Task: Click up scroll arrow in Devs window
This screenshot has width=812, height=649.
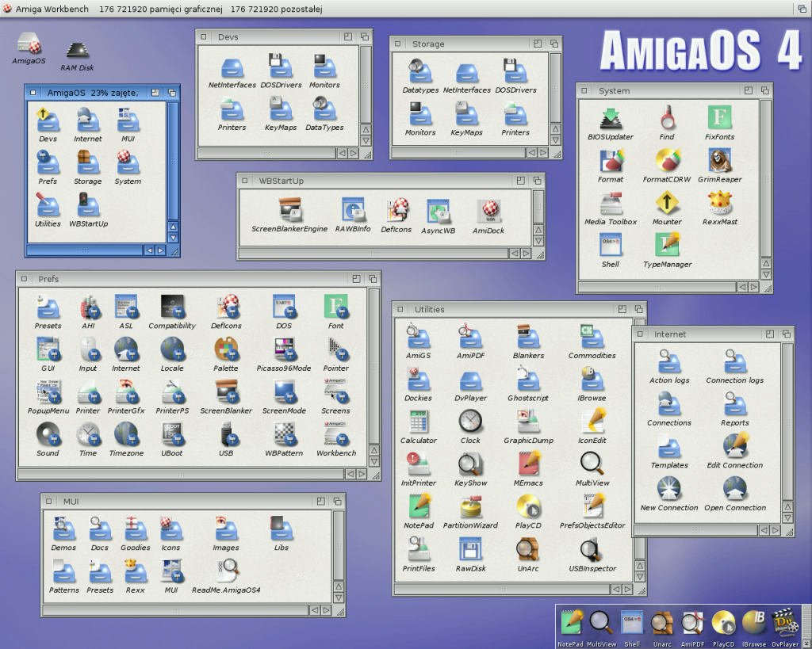Action: [x=366, y=130]
